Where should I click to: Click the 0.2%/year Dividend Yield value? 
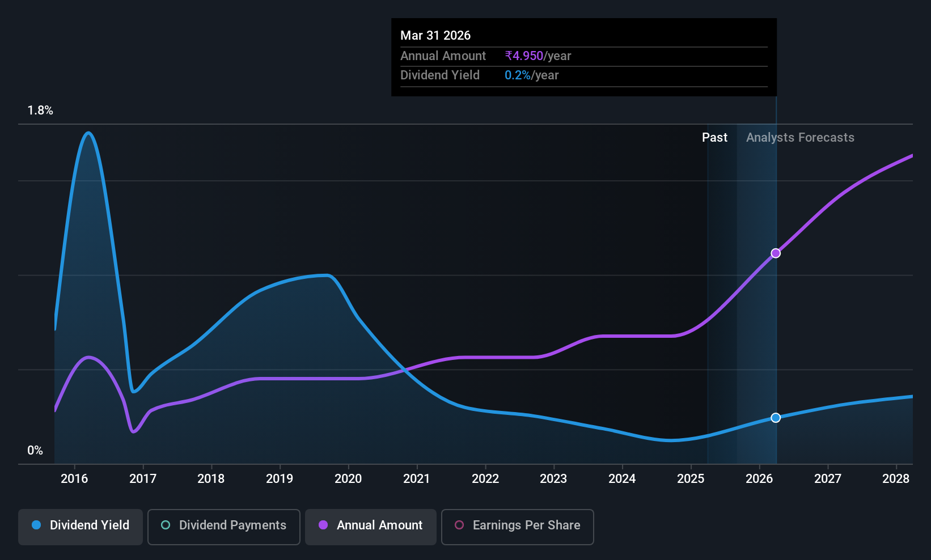[531, 75]
